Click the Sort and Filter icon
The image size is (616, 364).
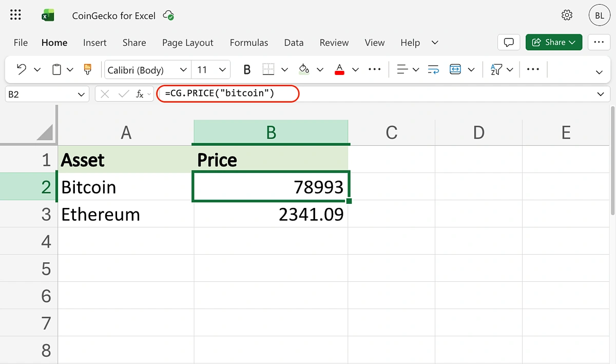(x=496, y=69)
